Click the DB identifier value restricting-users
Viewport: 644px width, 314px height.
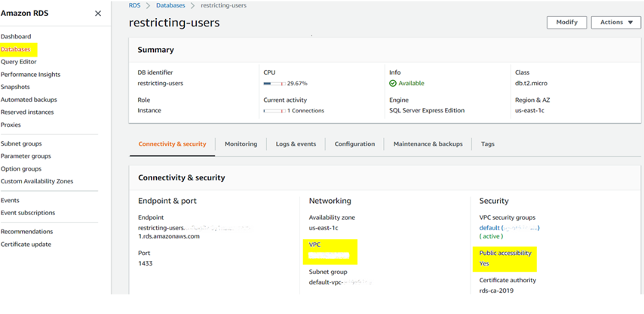point(160,83)
